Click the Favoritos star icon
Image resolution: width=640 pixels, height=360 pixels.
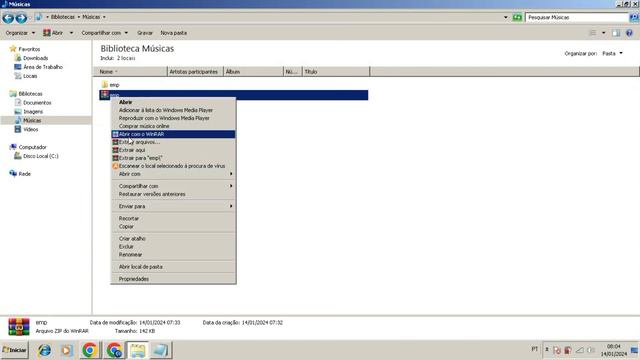(13, 49)
